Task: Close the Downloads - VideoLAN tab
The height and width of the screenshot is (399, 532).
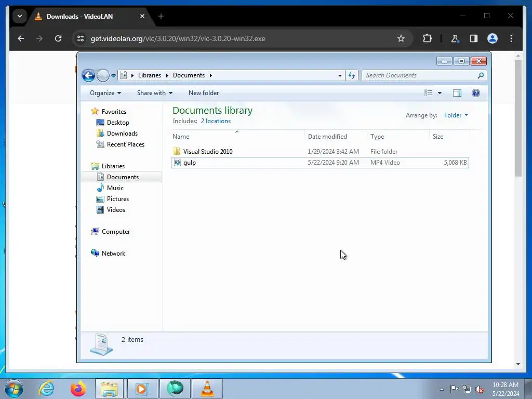Action: [x=142, y=16]
